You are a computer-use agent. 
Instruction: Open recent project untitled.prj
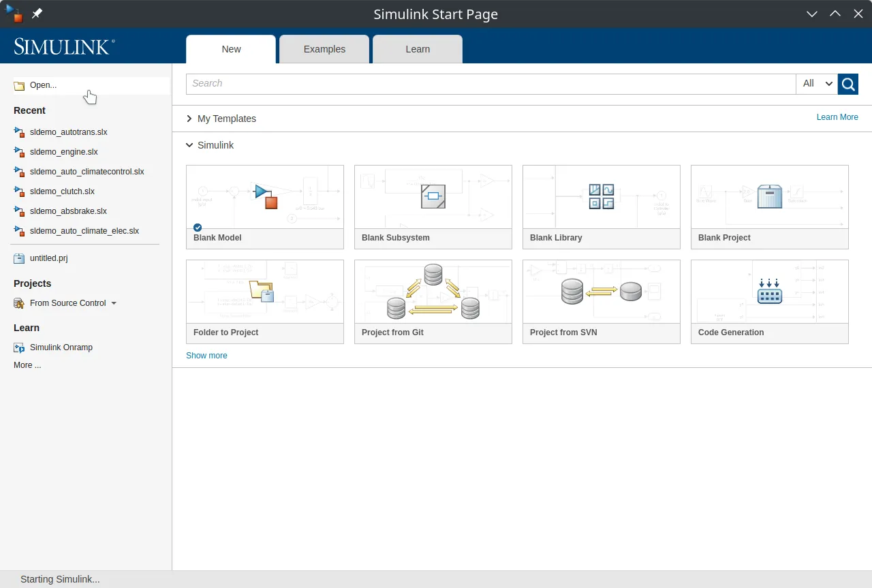(x=49, y=259)
